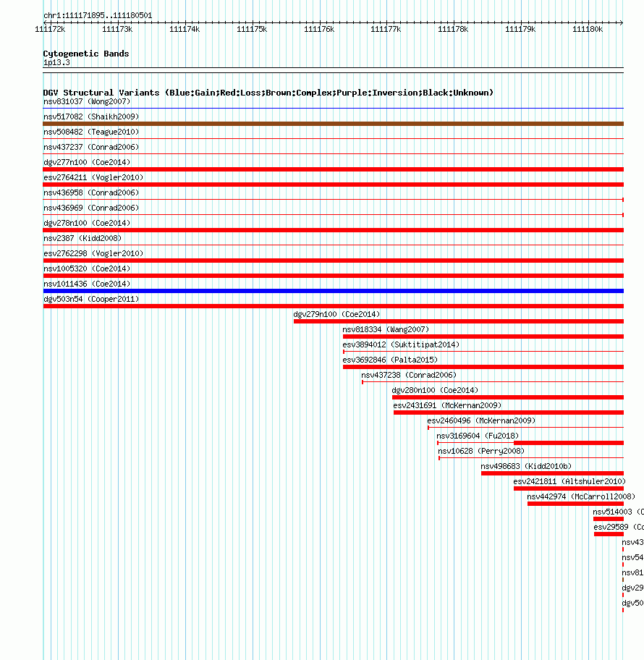Click the nsv1011436 (Coe2014) blue gain bar
This screenshot has height=660, width=644.
coord(334,291)
